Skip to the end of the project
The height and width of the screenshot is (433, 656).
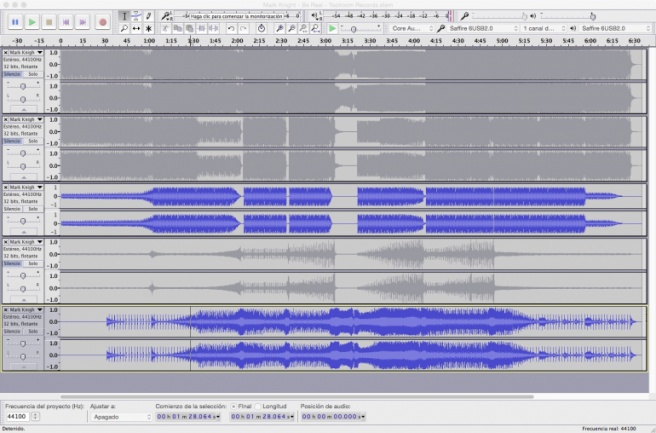(83, 22)
